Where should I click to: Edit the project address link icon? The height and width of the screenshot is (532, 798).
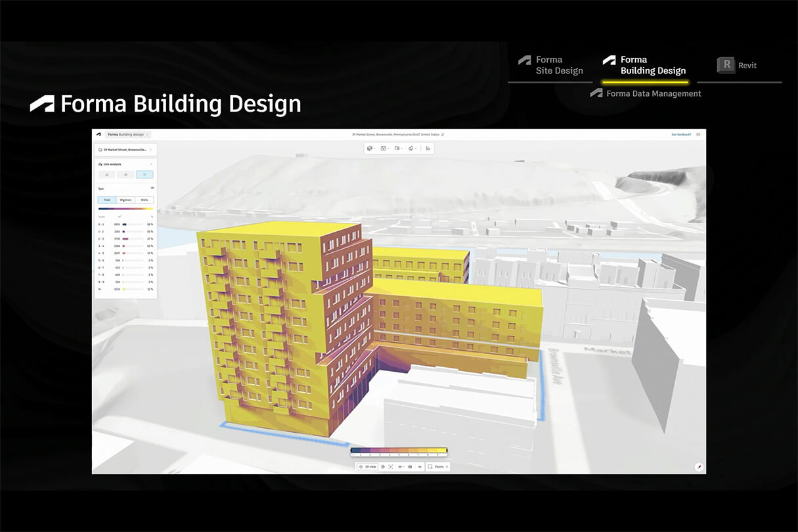tap(443, 134)
